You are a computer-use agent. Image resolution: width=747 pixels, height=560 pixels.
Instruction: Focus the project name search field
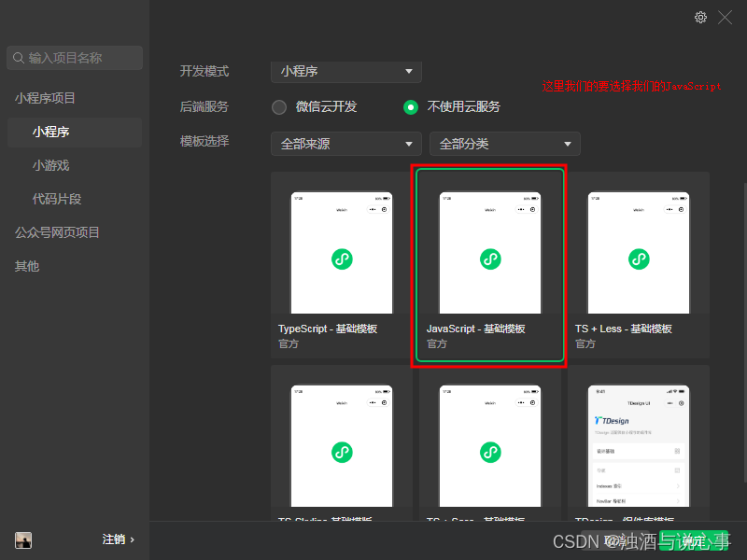tap(75, 58)
